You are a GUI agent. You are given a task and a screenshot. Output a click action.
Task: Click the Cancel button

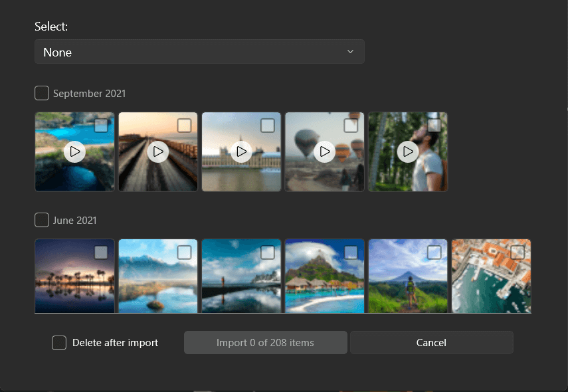click(x=431, y=342)
